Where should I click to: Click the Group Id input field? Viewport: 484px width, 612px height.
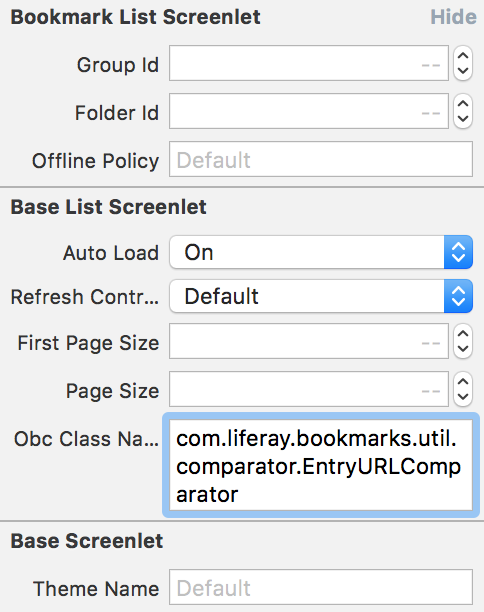click(309, 63)
